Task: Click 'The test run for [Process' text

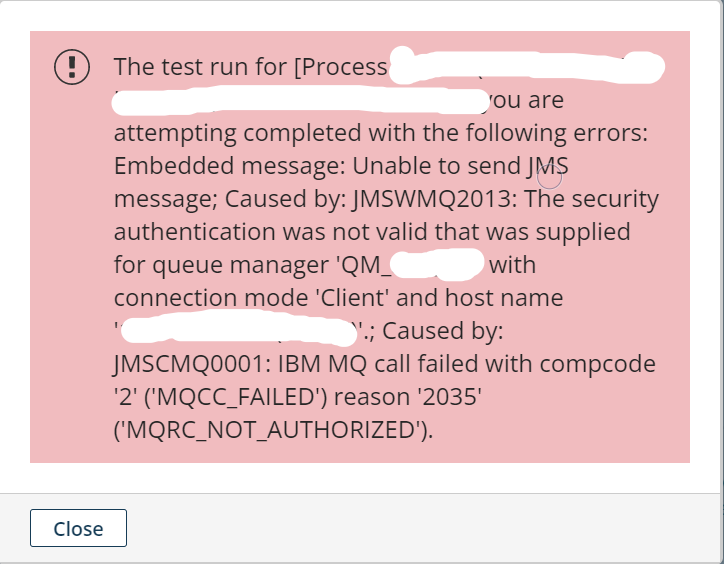Action: [x=250, y=67]
